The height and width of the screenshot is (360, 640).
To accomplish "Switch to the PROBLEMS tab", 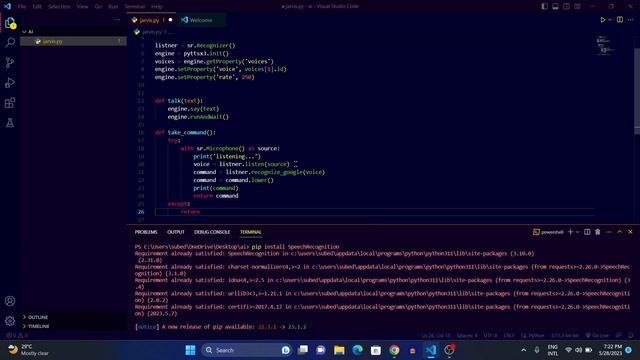I will [x=146, y=232].
